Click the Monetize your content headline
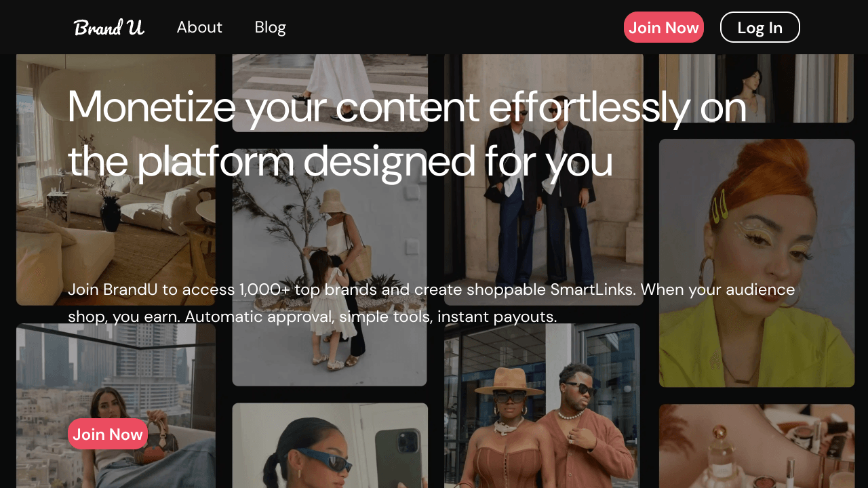 407,134
